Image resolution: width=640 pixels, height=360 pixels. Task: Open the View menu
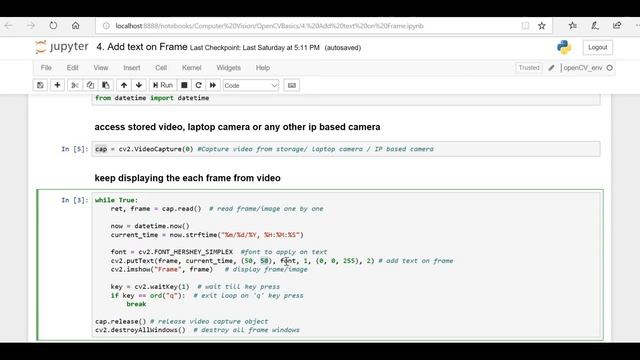[x=101, y=68]
